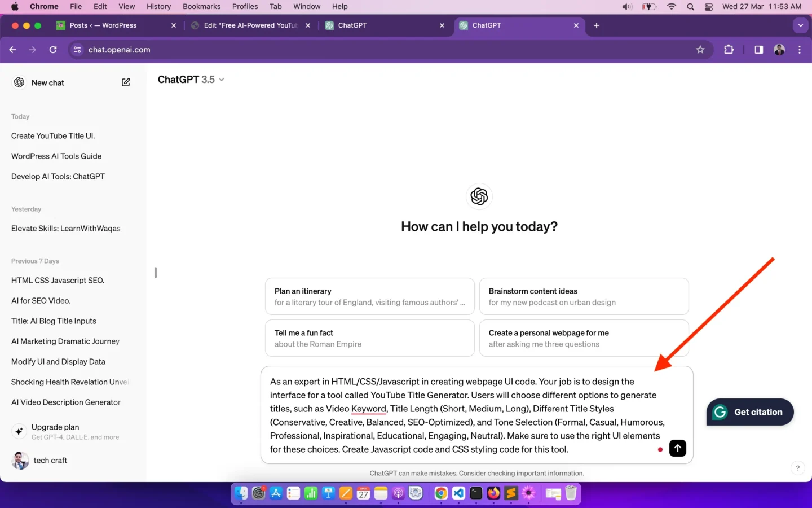Screen dimensions: 812x508
Task: Reload the page
Action: [53, 50]
